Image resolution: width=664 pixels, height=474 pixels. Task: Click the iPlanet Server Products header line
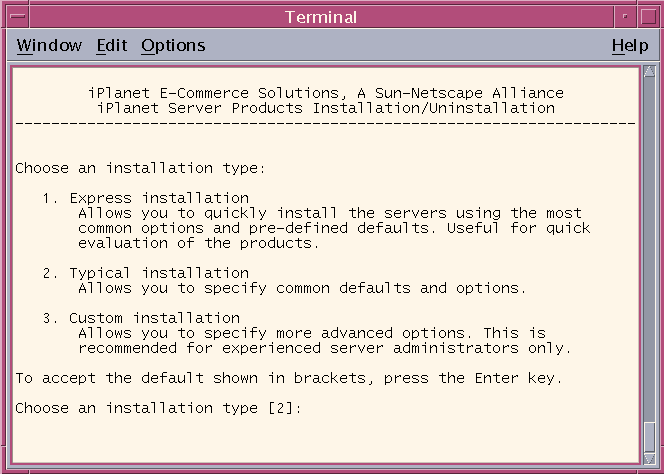tap(326, 108)
